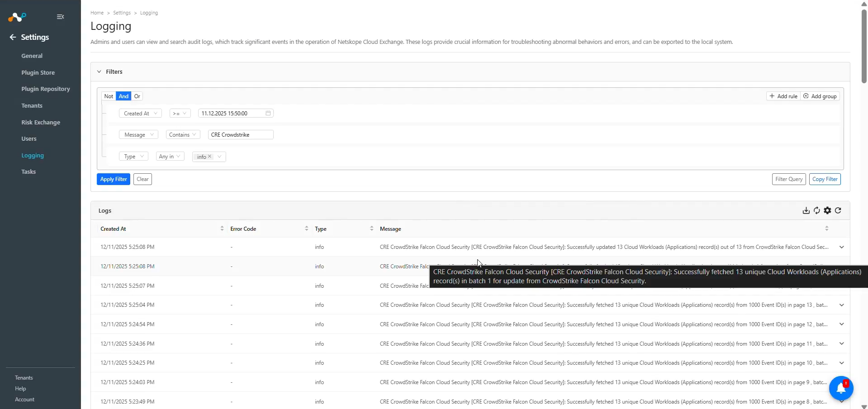Open the Message field dropdown
Screen dimensions: 868x409
point(138,134)
